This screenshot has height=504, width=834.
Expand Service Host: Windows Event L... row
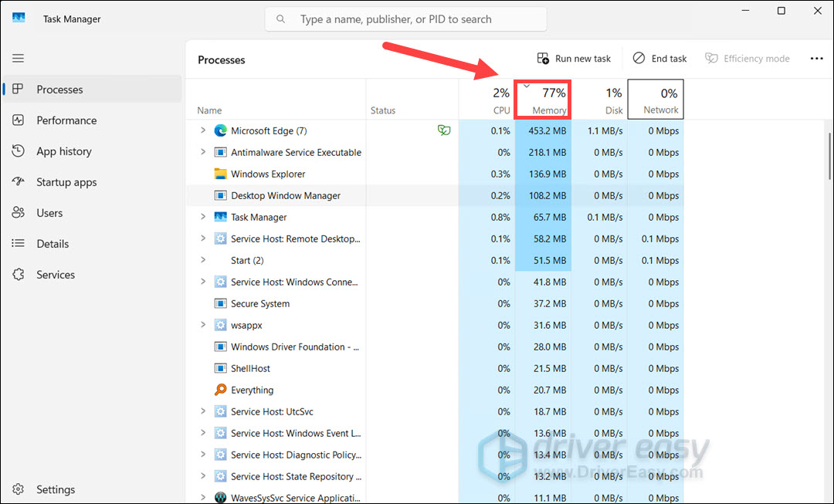(202, 433)
